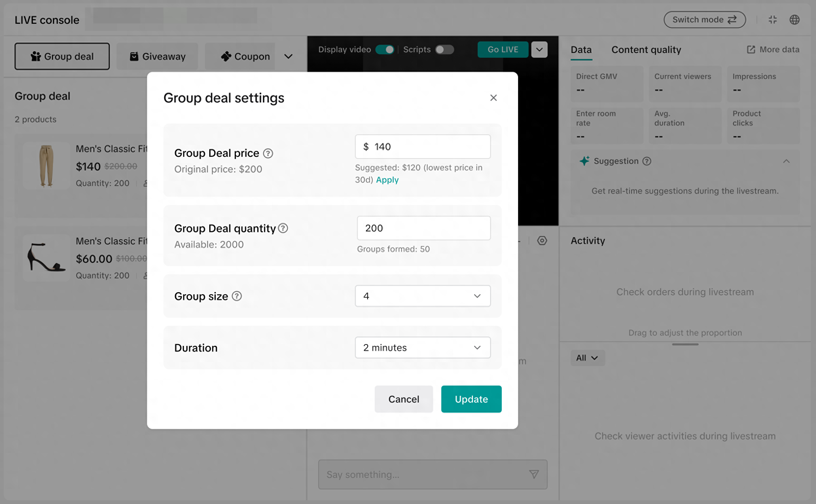Open the Duration dropdown
The width and height of the screenshot is (816, 504).
[x=423, y=348]
